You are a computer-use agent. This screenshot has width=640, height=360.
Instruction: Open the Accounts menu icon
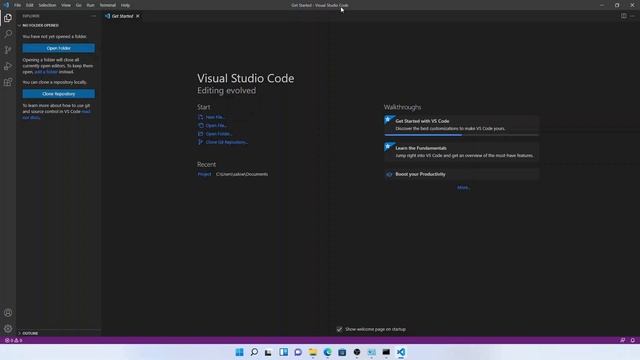click(x=8, y=313)
